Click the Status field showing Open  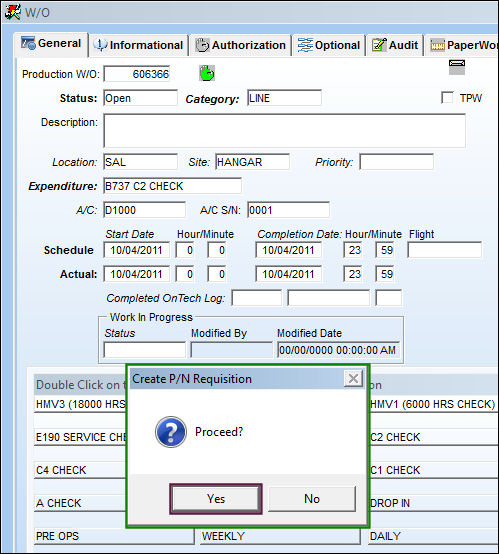[x=140, y=98]
